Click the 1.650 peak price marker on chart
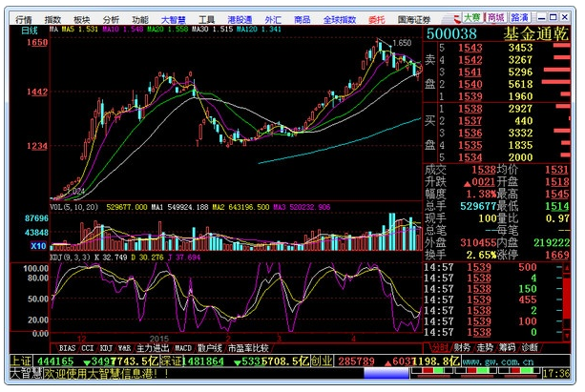The width and height of the screenshot is (585, 392). [402, 43]
